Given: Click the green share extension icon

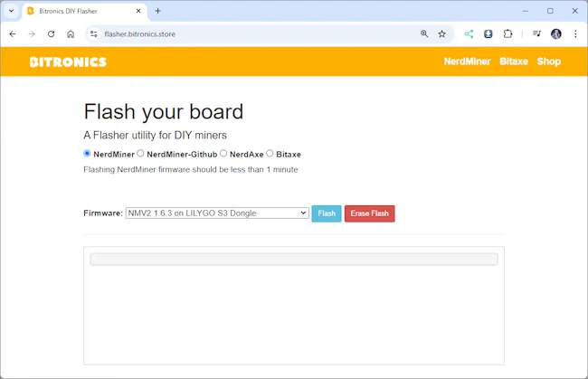Looking at the screenshot, I should pyautogui.click(x=469, y=34).
